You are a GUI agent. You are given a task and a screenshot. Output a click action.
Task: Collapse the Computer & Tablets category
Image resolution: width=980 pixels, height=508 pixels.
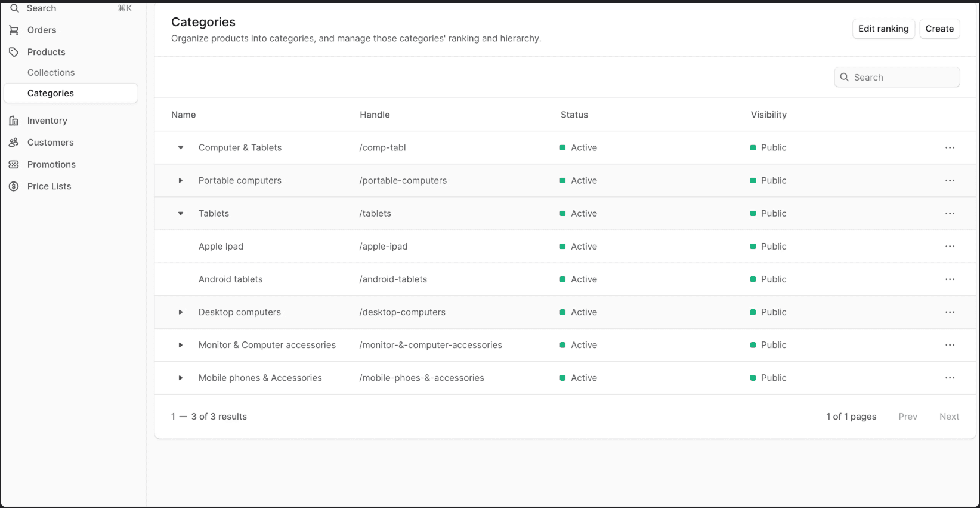click(x=181, y=147)
